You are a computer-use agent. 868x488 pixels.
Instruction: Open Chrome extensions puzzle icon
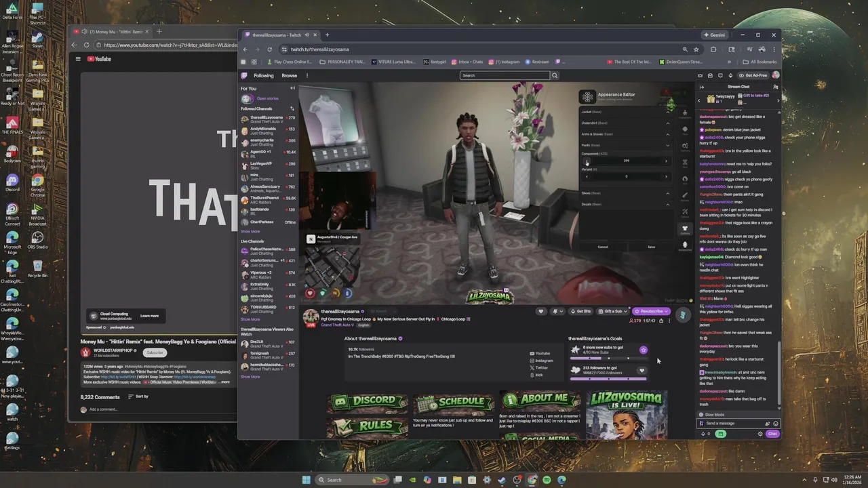point(713,49)
